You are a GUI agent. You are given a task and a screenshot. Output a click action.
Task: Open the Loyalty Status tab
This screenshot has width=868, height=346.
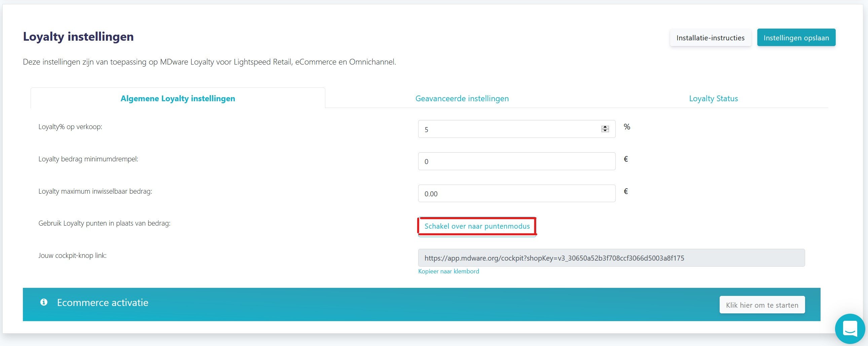[713, 99]
